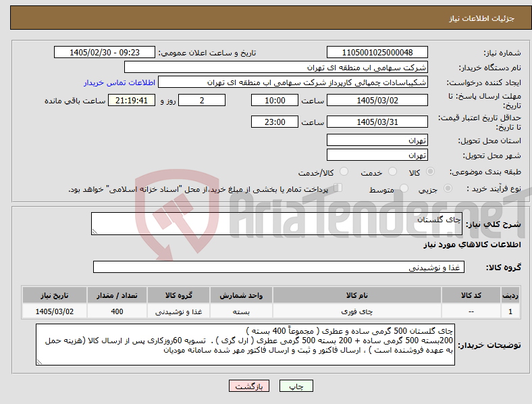Click the چای فوری item name cell
The height and width of the screenshot is (404, 532).
(x=357, y=311)
